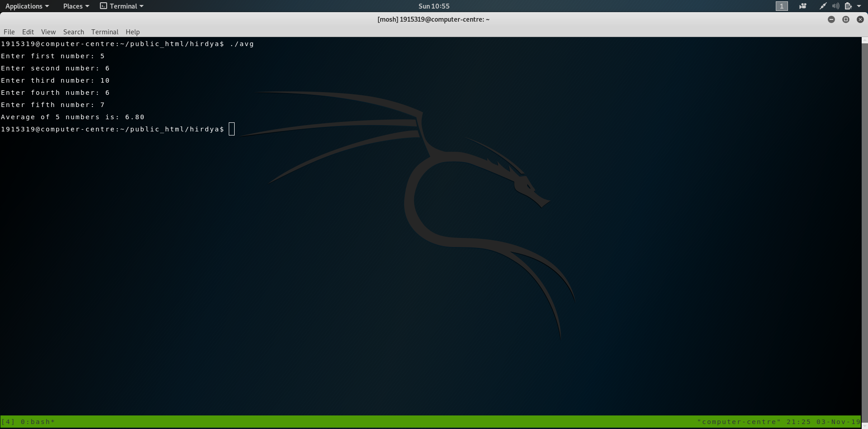Click the volume speaker icon in the system tray
868x429 pixels.
(x=835, y=6)
